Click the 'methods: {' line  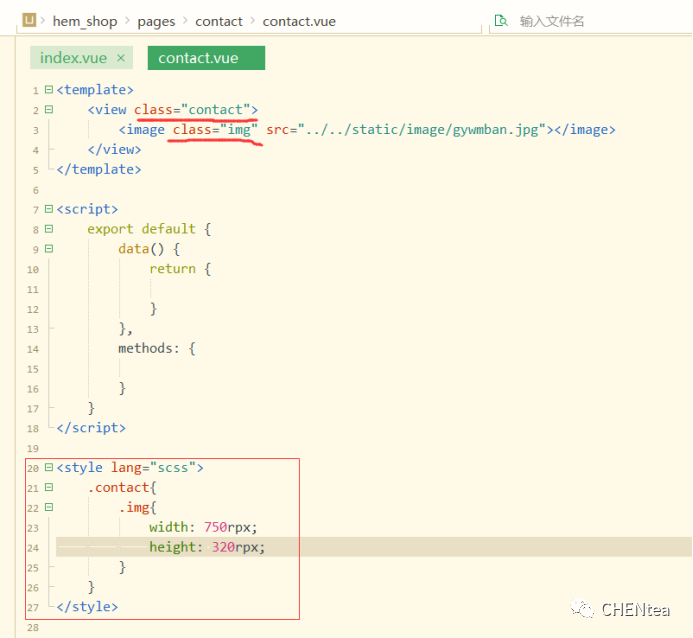157,348
